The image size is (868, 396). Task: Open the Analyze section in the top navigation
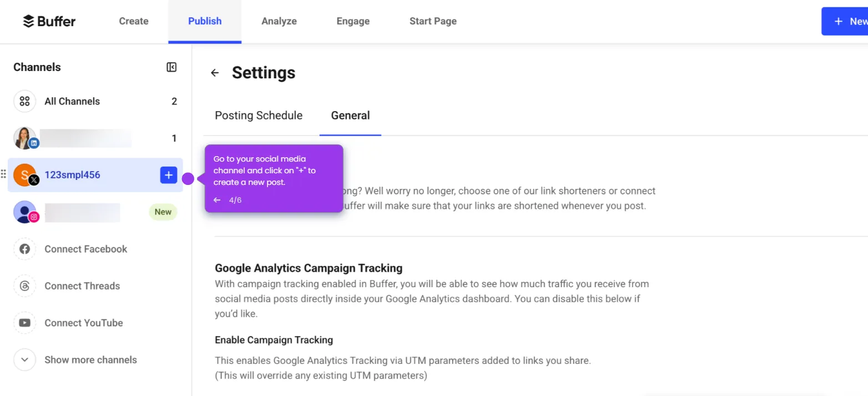(279, 21)
